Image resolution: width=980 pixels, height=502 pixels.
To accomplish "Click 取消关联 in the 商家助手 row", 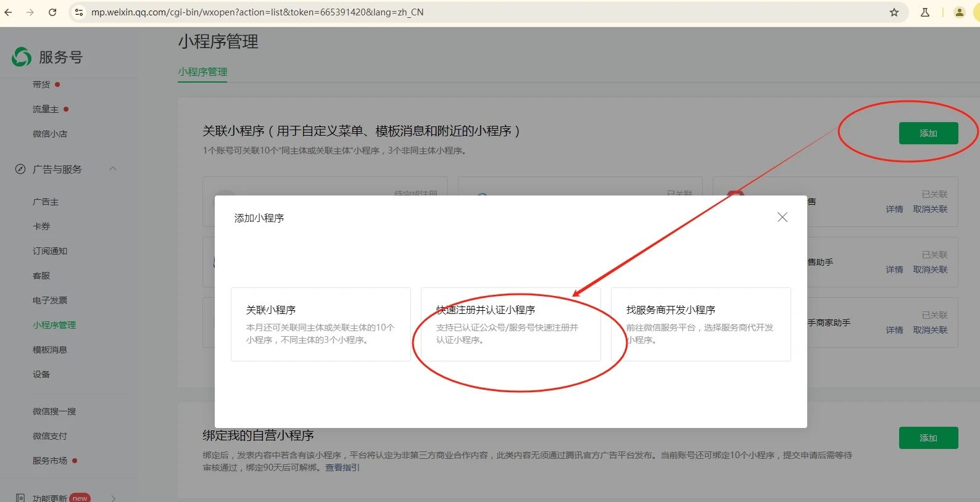I will click(x=930, y=330).
